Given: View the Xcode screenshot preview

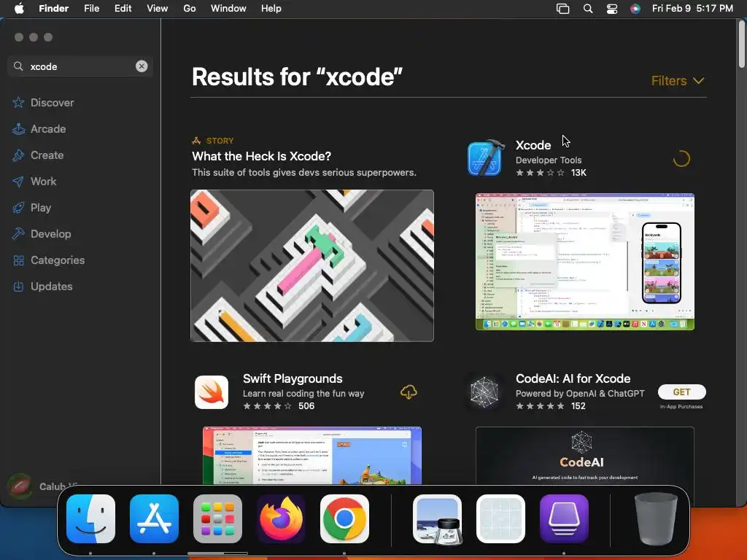Looking at the screenshot, I should (x=585, y=262).
